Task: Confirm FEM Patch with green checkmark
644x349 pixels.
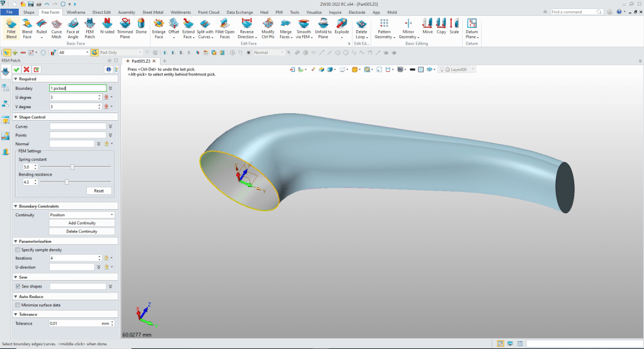Action: click(x=16, y=69)
